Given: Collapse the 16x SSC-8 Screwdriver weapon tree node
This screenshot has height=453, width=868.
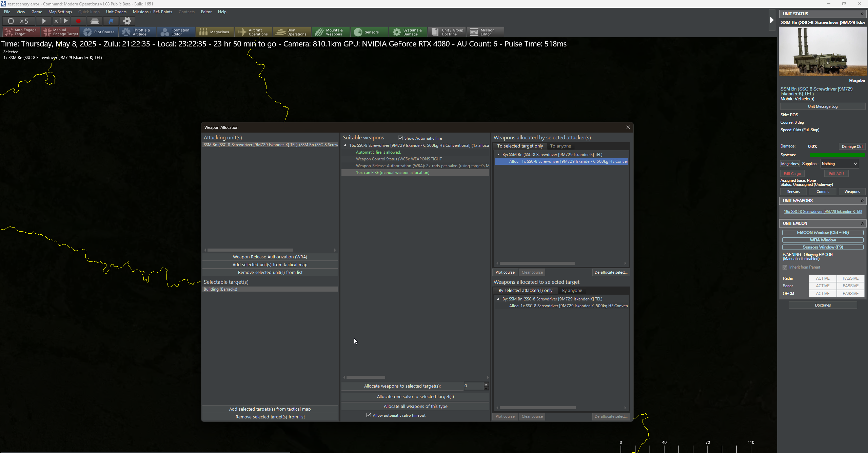Looking at the screenshot, I should click(345, 145).
